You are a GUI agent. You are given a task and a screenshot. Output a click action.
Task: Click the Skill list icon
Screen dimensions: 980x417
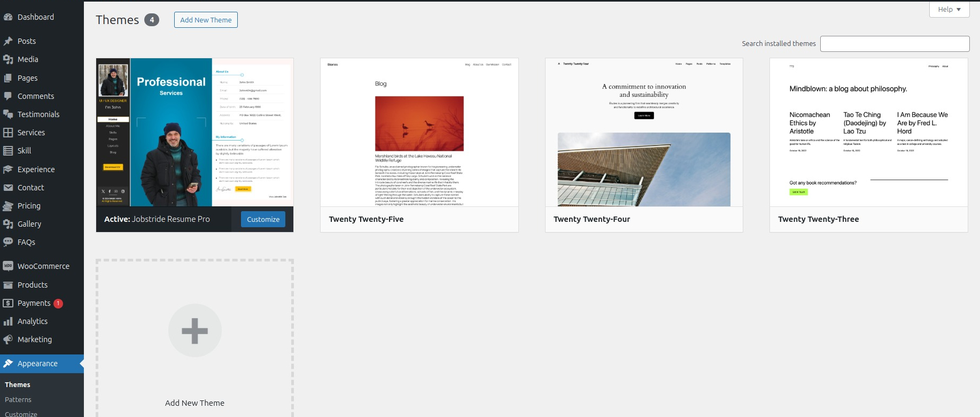(x=8, y=151)
